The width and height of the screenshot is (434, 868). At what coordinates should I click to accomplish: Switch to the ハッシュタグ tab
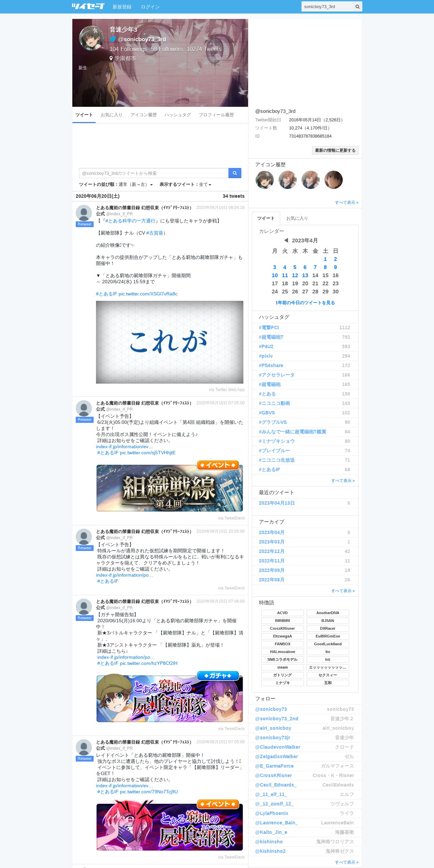[178, 115]
